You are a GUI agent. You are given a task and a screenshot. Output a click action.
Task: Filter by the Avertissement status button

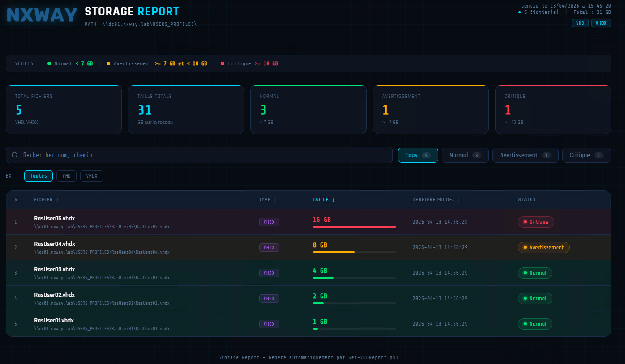[x=525, y=155]
